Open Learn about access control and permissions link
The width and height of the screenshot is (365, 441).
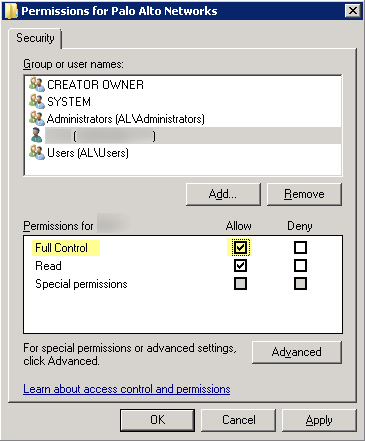127,389
